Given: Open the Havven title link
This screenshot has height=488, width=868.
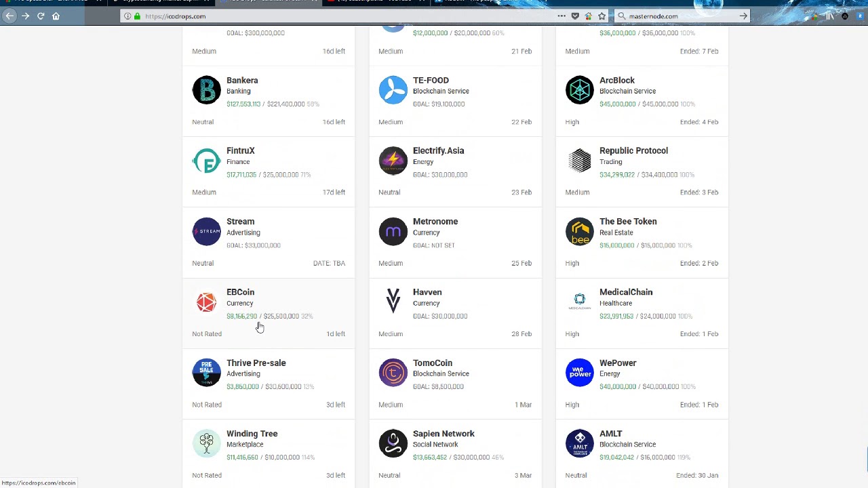Looking at the screenshot, I should tap(427, 292).
